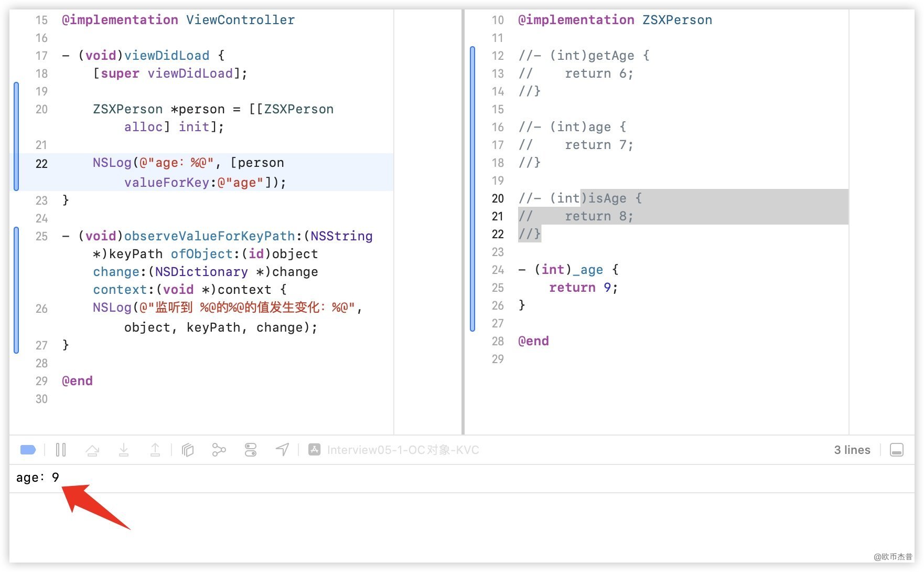Click line number 22 gutter in ViewController
This screenshot has width=924, height=572.
(41, 164)
